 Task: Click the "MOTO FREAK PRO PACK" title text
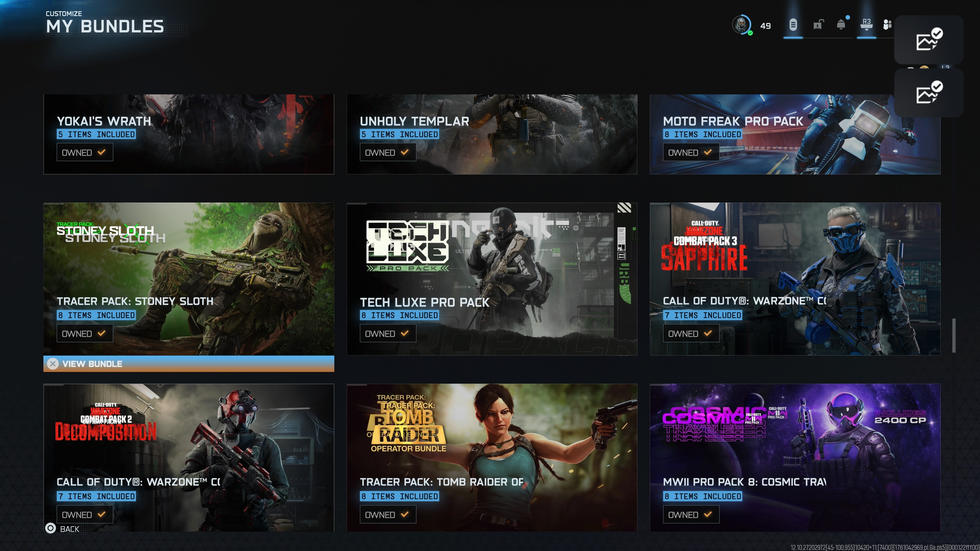pyautogui.click(x=733, y=121)
